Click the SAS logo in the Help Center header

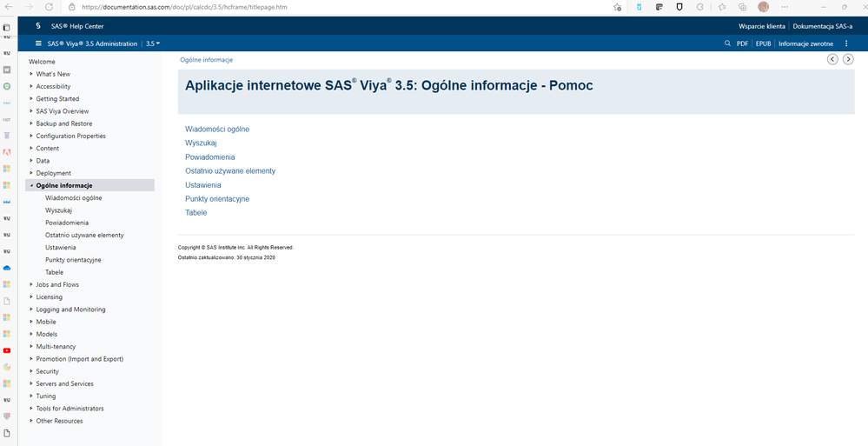[38, 26]
